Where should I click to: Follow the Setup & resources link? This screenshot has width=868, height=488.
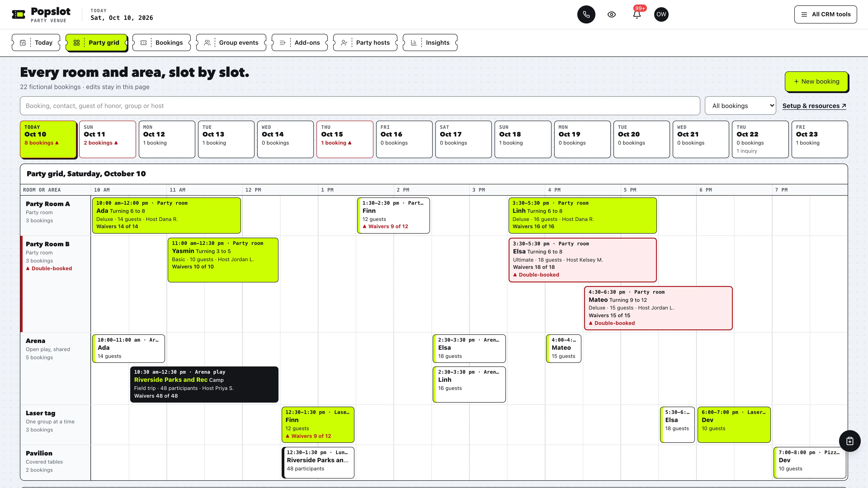point(814,106)
